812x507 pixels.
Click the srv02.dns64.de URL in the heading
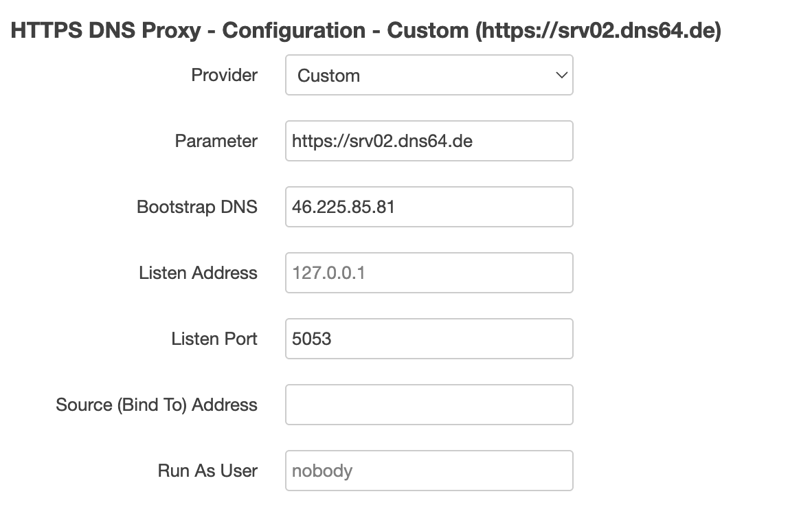[x=598, y=31]
